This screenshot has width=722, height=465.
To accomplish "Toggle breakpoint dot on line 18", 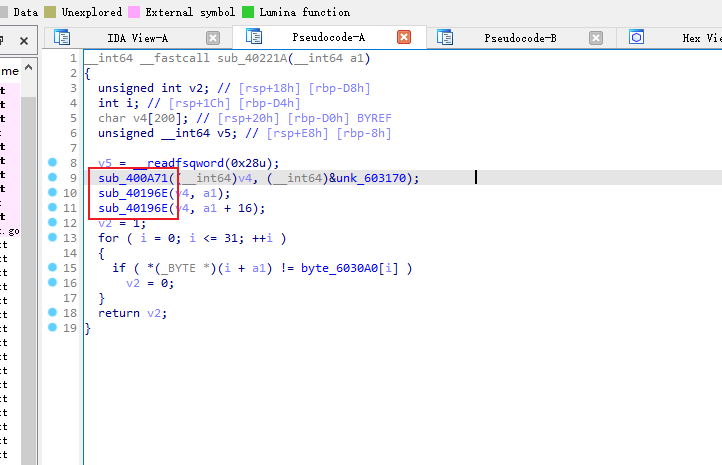I will pyautogui.click(x=52, y=312).
